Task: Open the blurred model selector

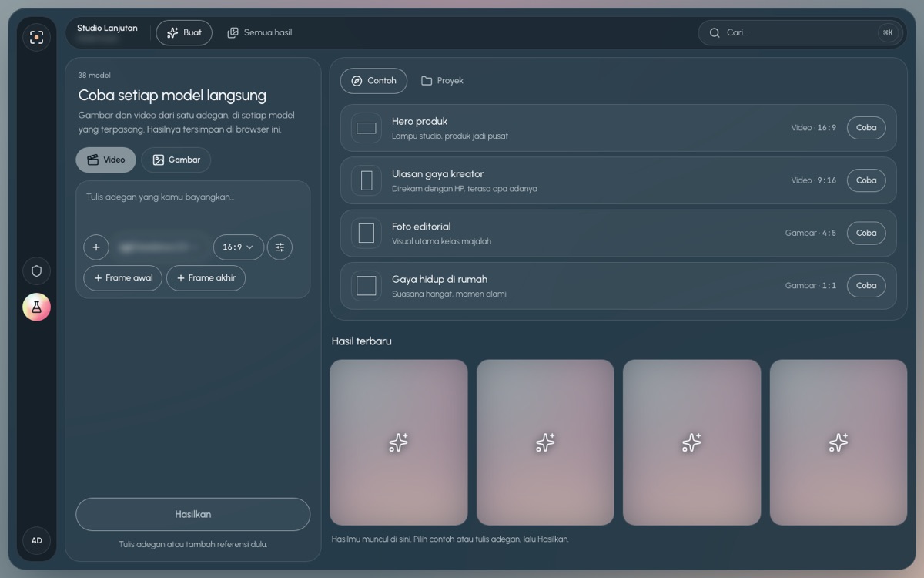Action: (x=160, y=247)
